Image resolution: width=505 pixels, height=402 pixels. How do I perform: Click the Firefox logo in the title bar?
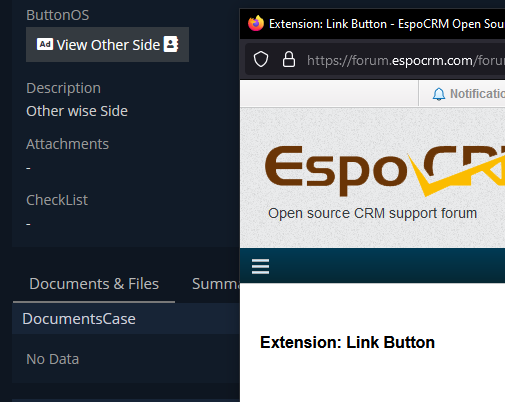[x=256, y=23]
